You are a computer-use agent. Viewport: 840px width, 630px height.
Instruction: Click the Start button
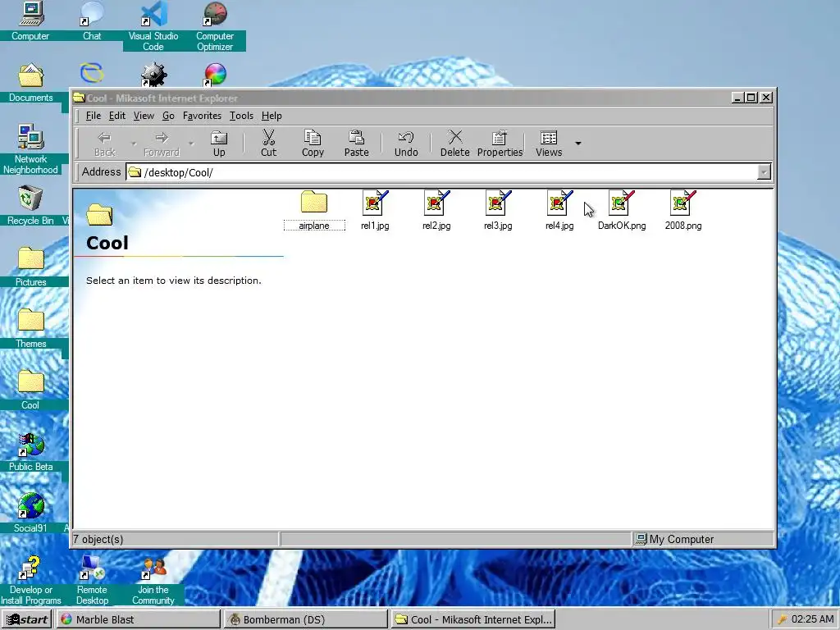point(26,619)
